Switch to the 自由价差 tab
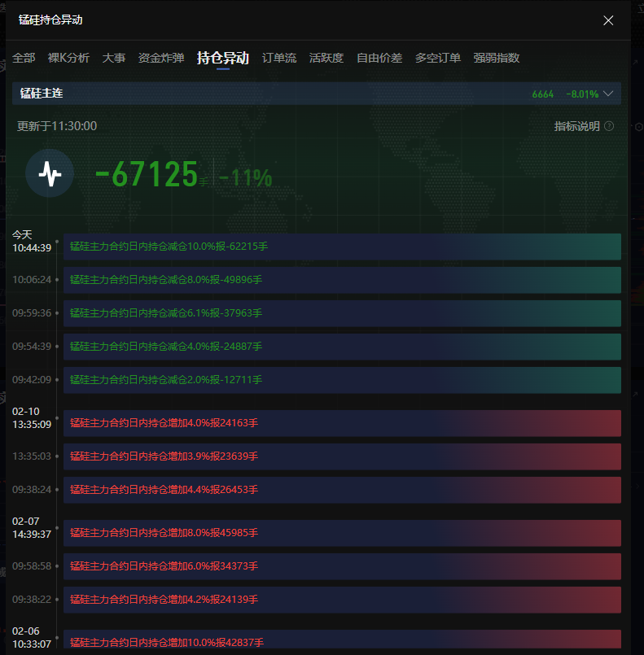This screenshot has width=644, height=655. click(379, 58)
